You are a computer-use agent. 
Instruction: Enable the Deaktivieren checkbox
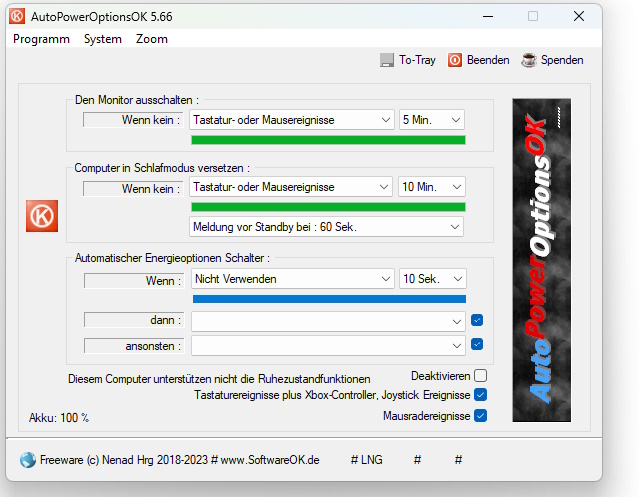click(481, 376)
